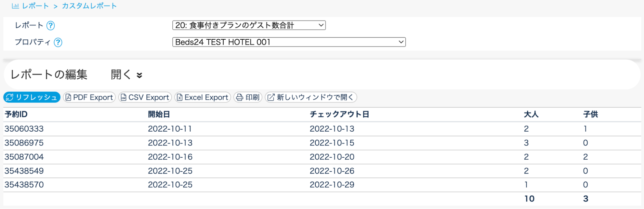The image size is (644, 209).
Task: Open the レポート selection dropdown
Action: click(x=249, y=25)
